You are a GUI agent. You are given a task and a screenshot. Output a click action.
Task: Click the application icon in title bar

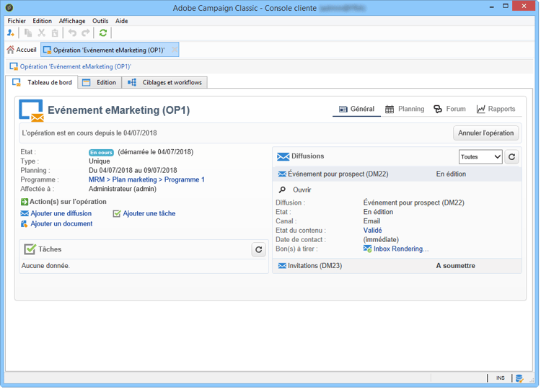click(9, 7)
